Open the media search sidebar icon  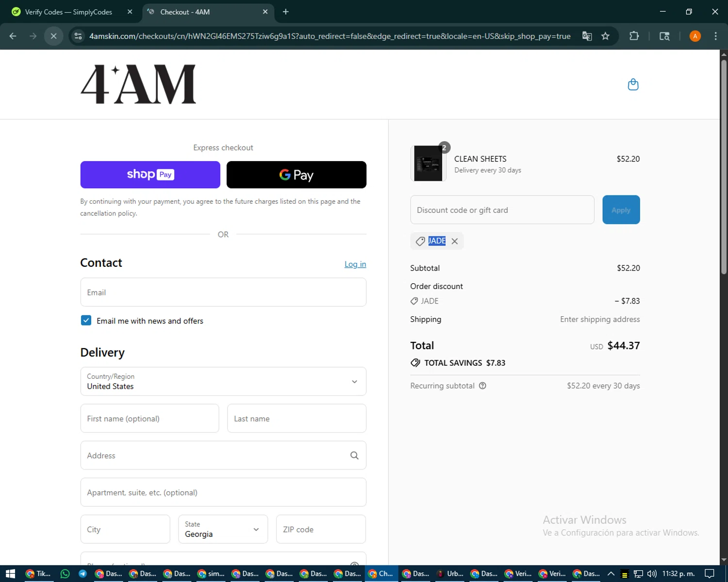click(664, 36)
